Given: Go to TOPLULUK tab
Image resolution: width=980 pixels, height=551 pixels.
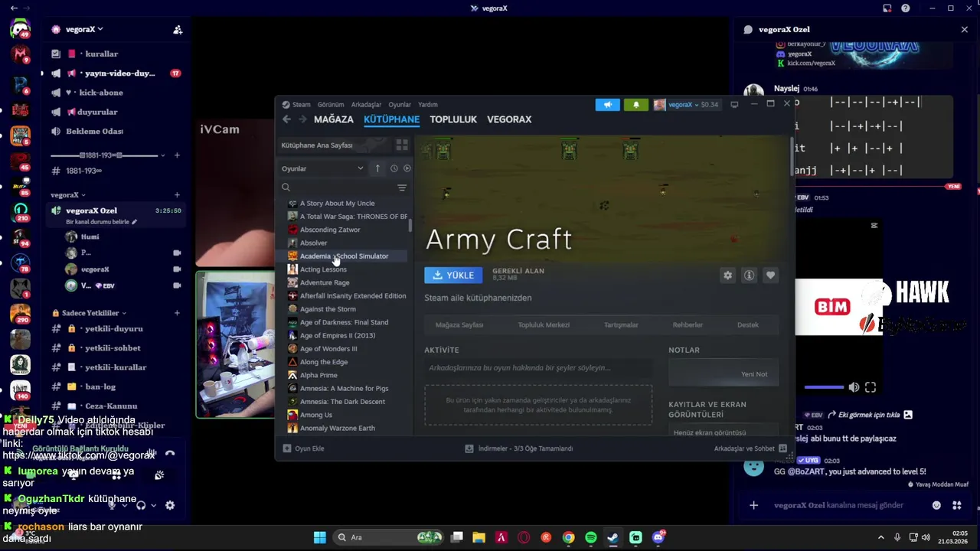Looking at the screenshot, I should point(453,119).
